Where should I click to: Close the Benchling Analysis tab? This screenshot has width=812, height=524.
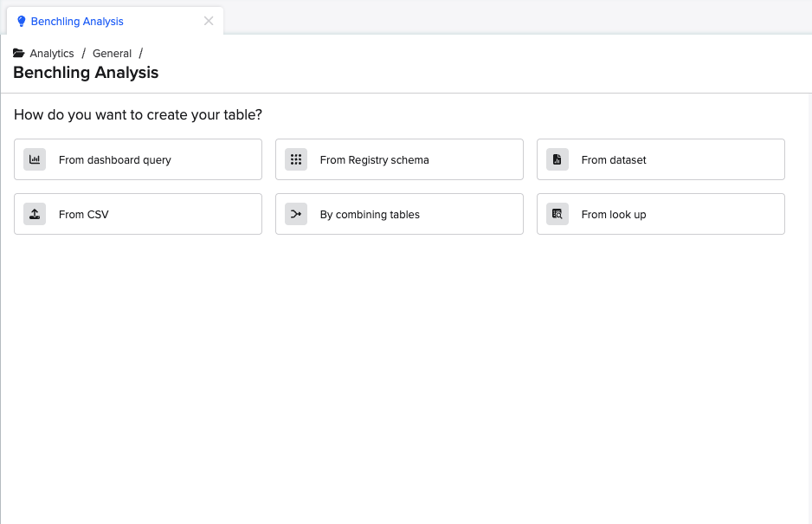point(209,22)
